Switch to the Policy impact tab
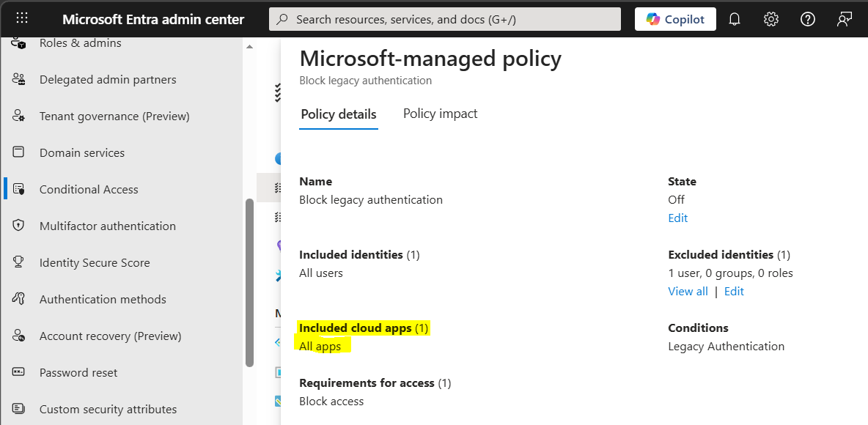Screen dimensions: 868x425 440,114
